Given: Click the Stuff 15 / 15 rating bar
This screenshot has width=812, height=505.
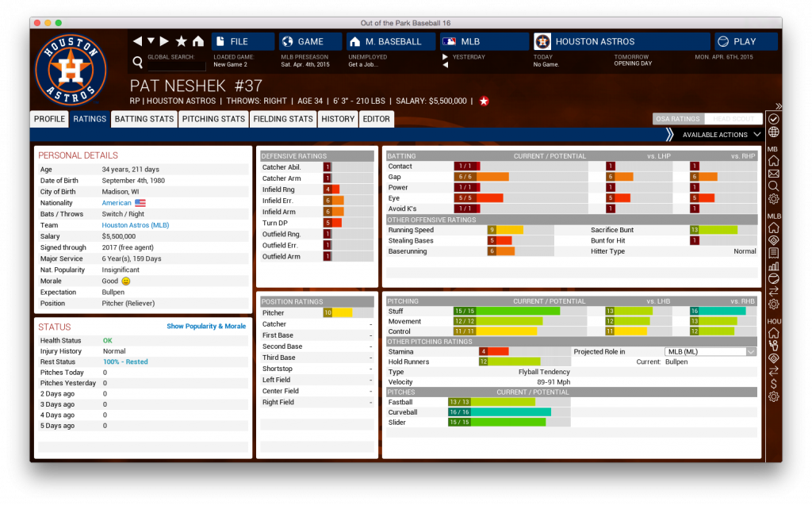Looking at the screenshot, I should (507, 312).
